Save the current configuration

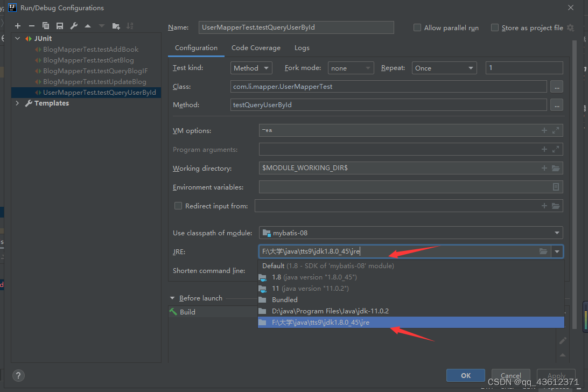(x=59, y=25)
